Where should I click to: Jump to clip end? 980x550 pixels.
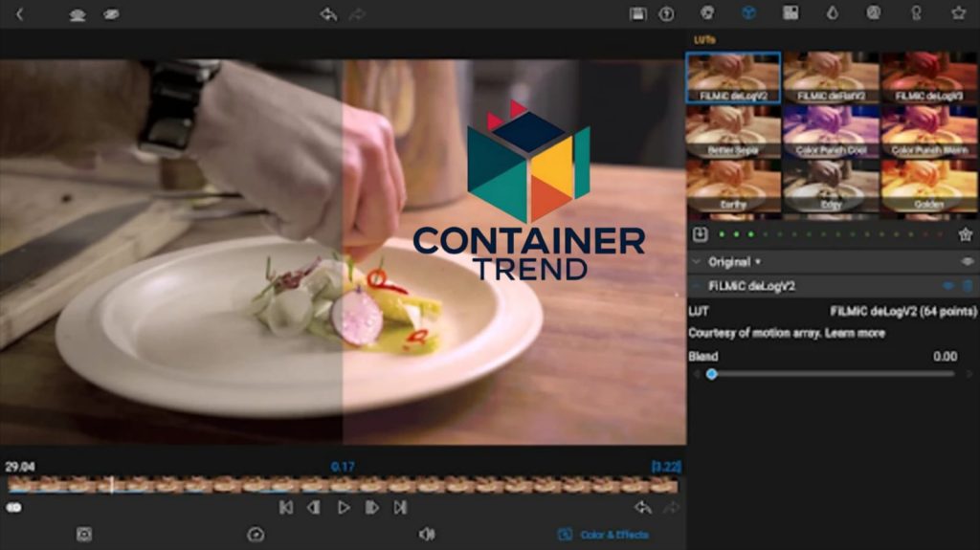[x=401, y=508]
